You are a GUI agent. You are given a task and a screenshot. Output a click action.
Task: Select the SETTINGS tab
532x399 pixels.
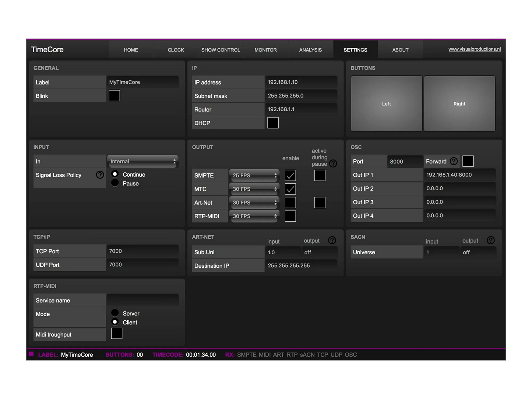point(355,50)
